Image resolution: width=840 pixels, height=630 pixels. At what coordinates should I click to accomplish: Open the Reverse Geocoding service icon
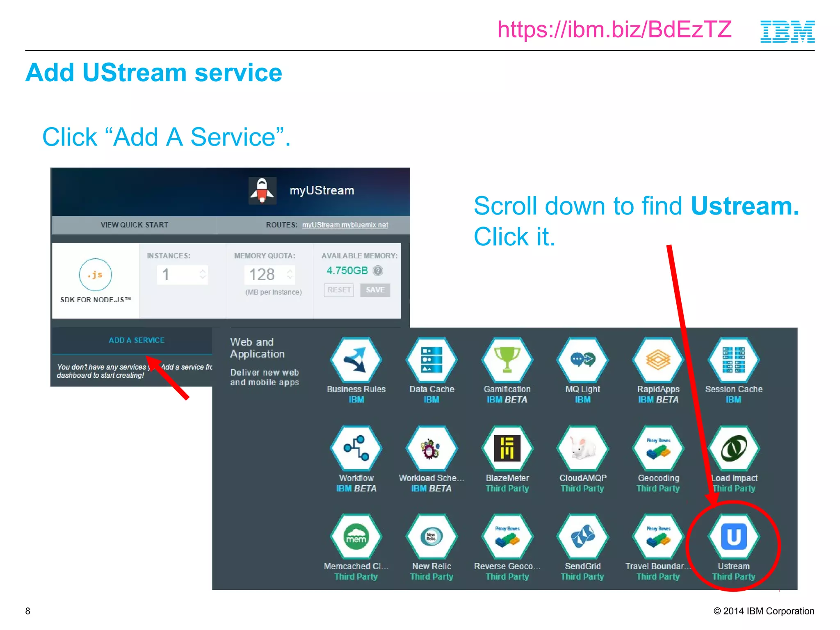click(507, 536)
